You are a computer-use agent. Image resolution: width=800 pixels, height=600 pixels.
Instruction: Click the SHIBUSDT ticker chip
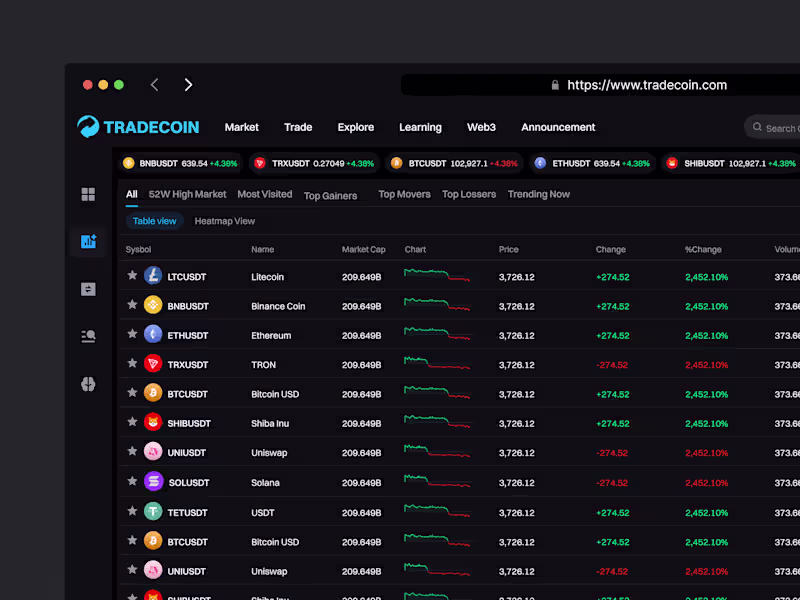point(731,163)
